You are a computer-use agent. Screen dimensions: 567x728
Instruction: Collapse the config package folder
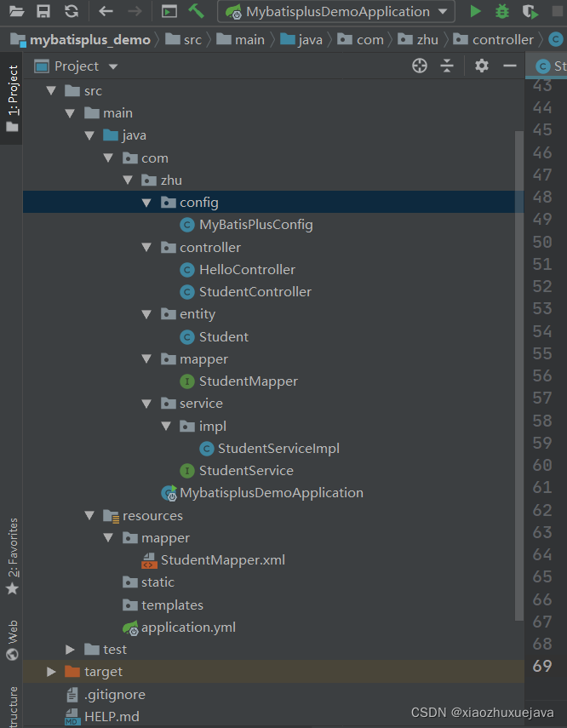pyautogui.click(x=146, y=203)
